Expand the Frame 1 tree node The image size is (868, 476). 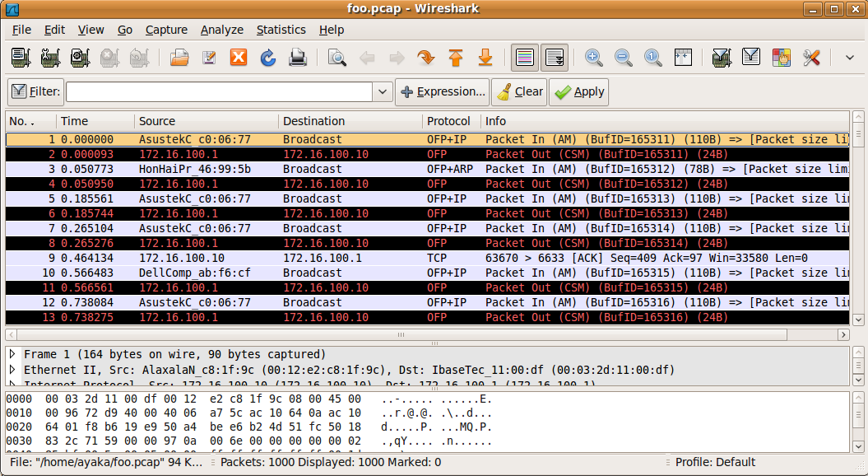coord(12,355)
